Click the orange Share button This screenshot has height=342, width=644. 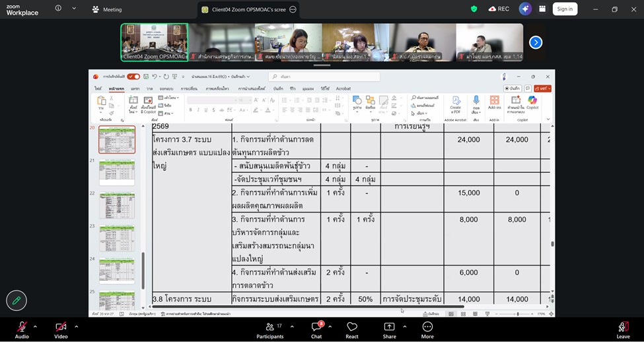click(x=542, y=88)
